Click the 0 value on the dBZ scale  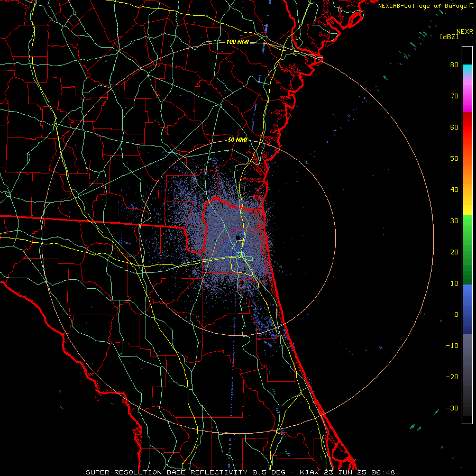click(456, 315)
